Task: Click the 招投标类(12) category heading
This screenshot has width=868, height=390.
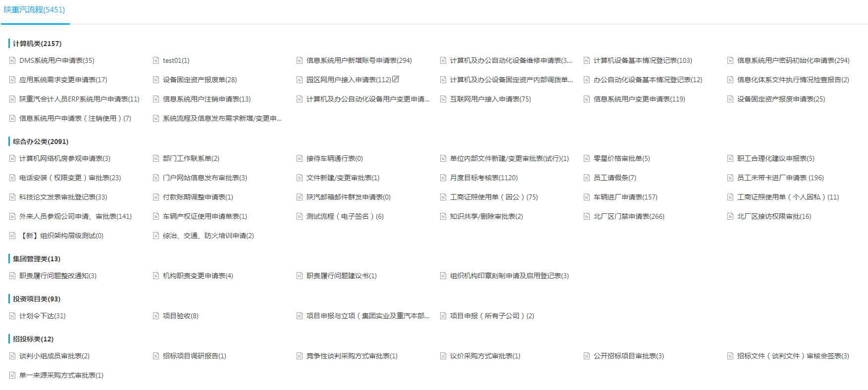Action: [33, 339]
